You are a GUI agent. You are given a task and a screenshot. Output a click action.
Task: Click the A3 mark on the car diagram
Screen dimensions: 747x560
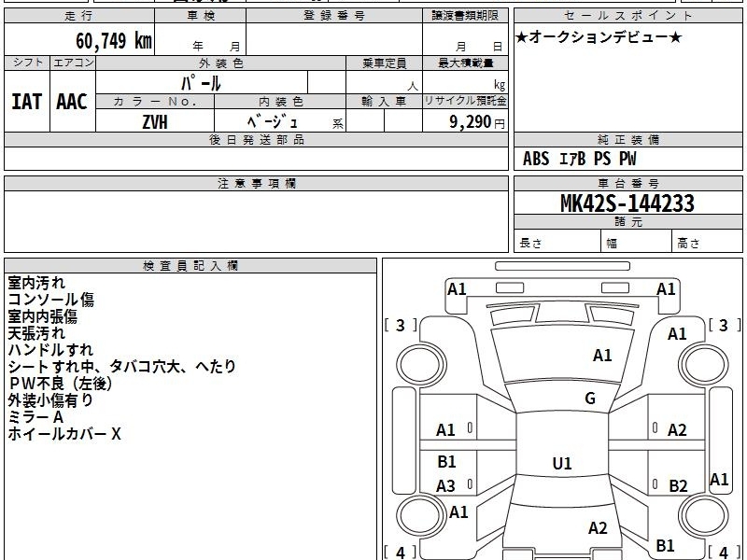tap(446, 486)
